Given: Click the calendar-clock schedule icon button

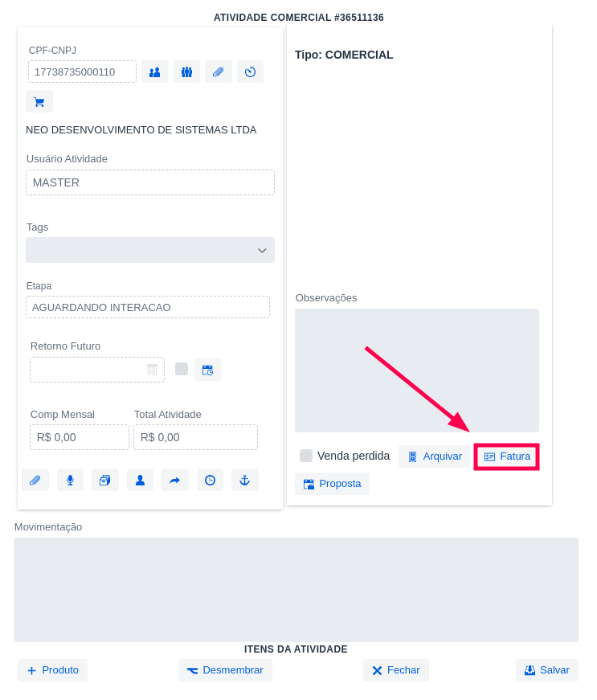Looking at the screenshot, I should coord(207,370).
